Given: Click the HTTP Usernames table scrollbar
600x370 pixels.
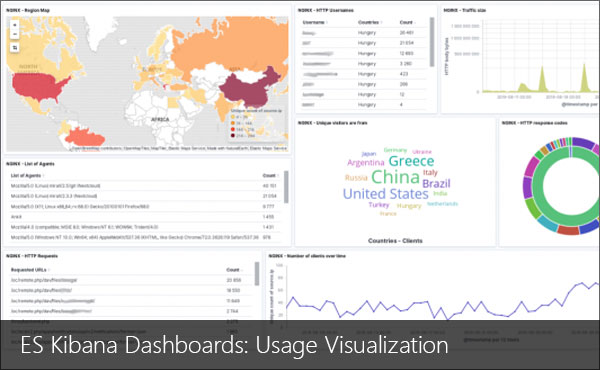Looking at the screenshot, I should (432, 42).
